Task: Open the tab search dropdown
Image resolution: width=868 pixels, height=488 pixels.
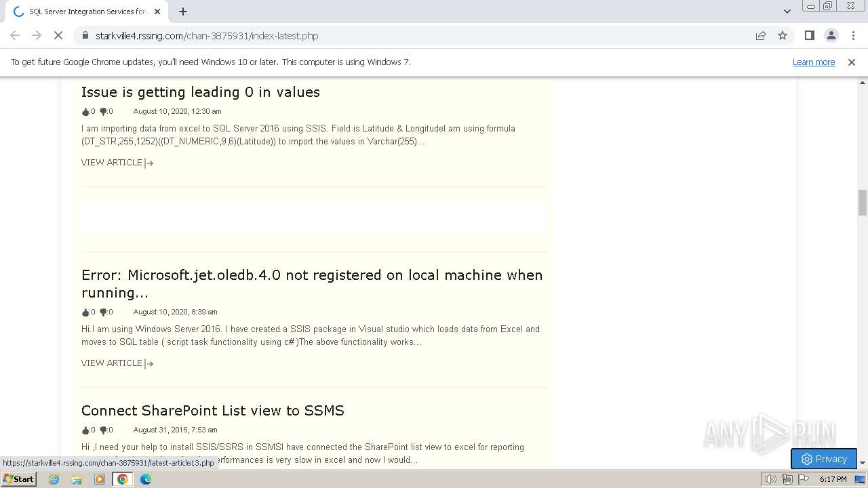Action: (x=787, y=12)
